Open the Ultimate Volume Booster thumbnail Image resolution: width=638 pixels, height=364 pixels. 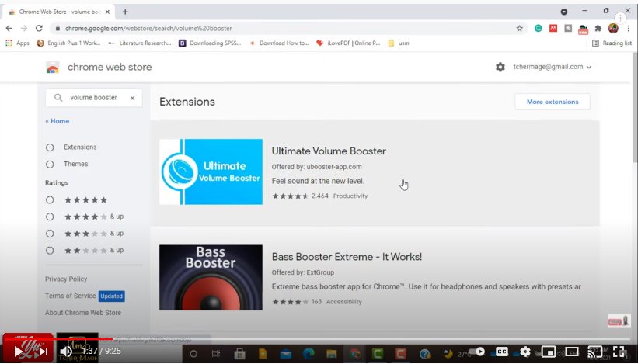211,172
